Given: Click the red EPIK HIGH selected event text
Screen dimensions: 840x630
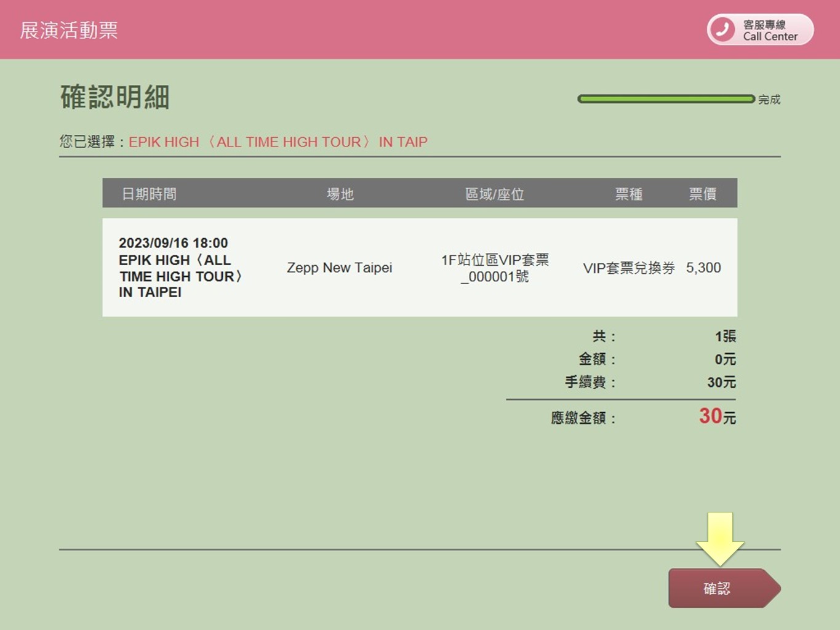Looking at the screenshot, I should coord(278,142).
